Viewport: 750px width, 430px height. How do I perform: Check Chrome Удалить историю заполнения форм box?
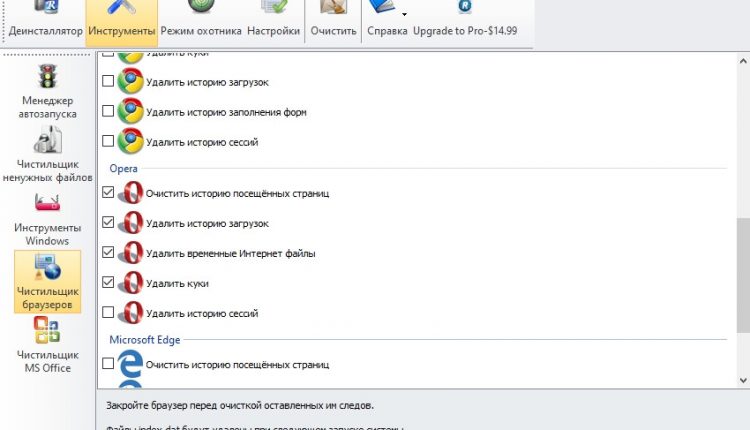coord(108,111)
